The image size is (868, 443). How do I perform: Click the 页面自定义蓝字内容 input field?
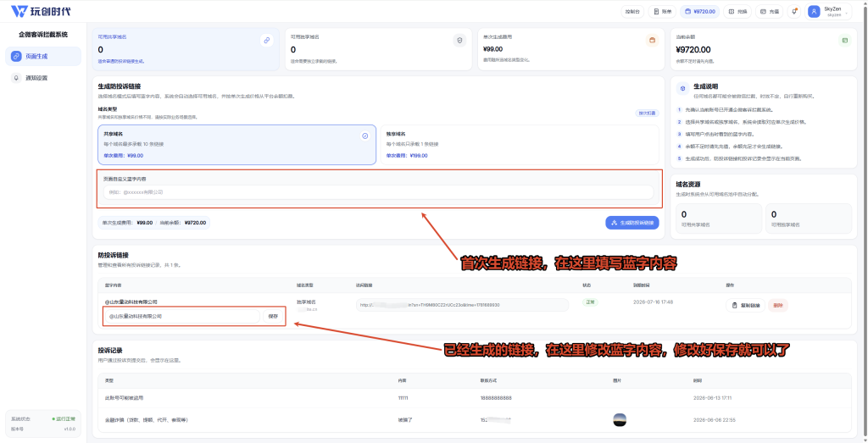click(378, 192)
